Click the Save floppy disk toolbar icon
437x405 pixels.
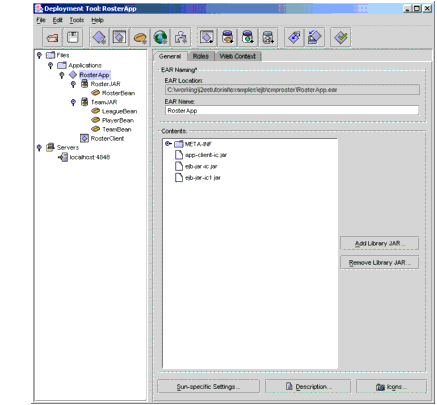73,37
